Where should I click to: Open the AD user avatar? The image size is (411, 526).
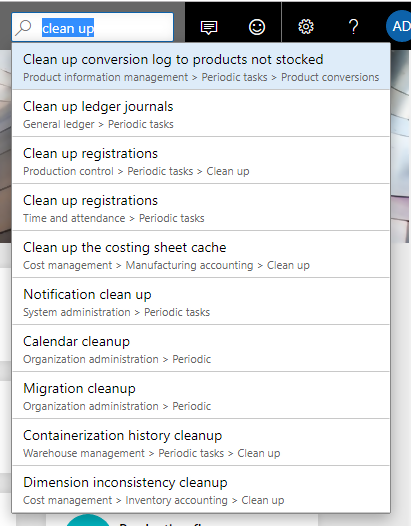pos(399,26)
